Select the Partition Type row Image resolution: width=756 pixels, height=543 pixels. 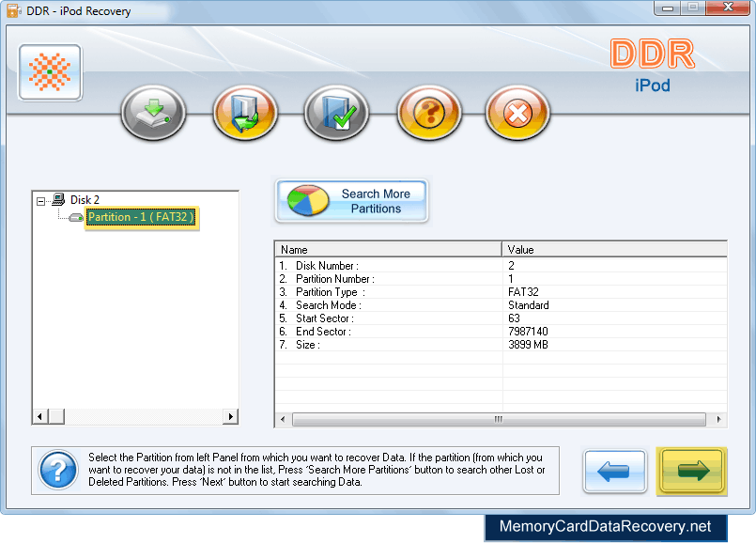[501, 292]
